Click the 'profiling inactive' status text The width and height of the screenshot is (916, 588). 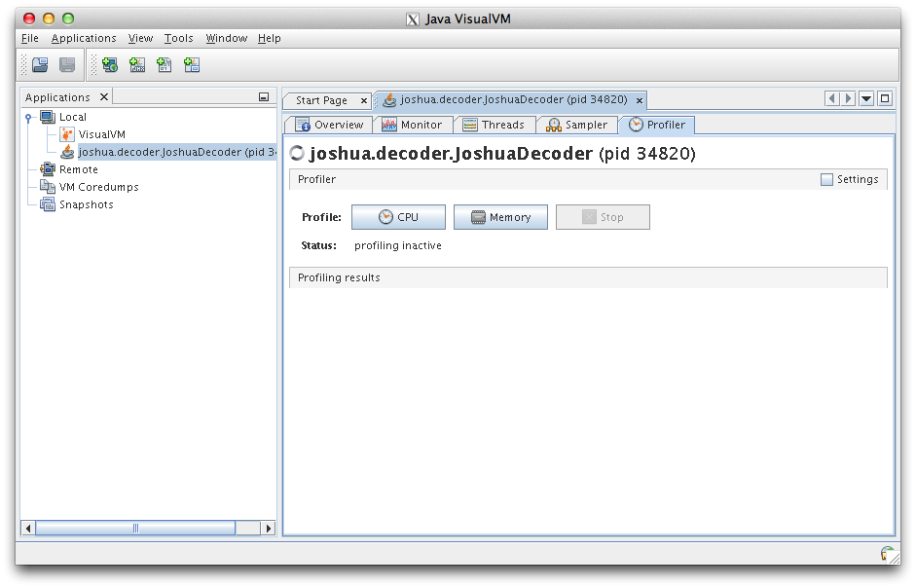398,246
